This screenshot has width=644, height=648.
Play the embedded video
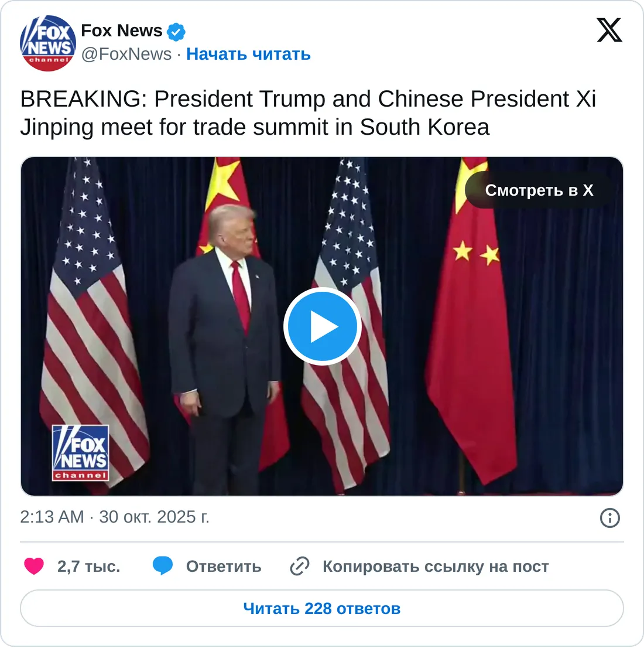[x=322, y=326]
